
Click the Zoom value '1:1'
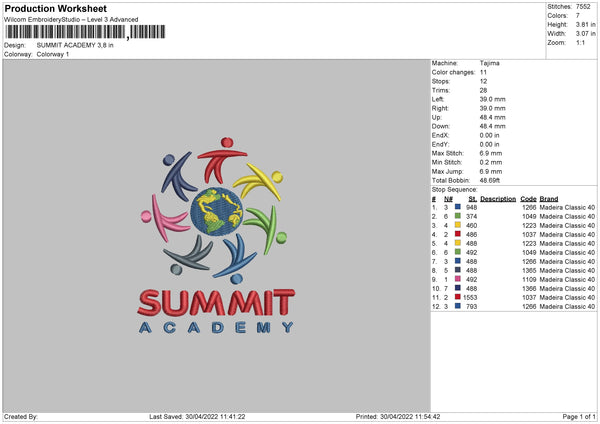(x=580, y=43)
